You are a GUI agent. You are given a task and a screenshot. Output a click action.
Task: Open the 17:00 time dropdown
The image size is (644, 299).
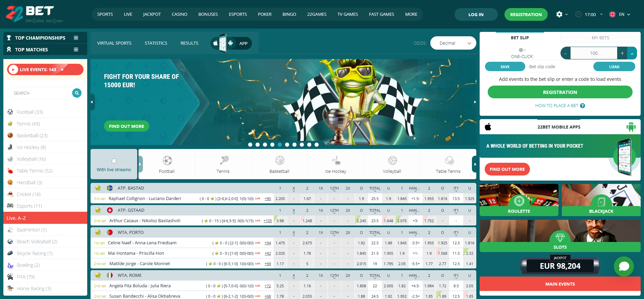pyautogui.click(x=594, y=14)
